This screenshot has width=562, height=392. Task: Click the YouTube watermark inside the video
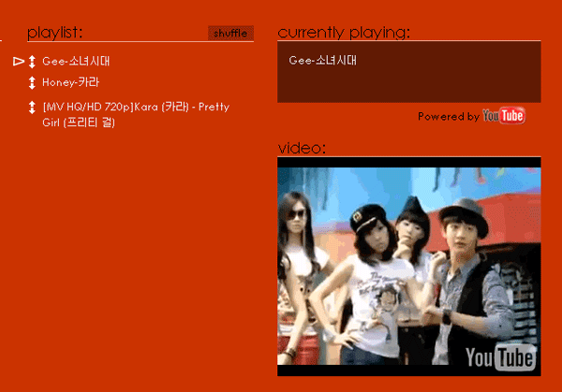point(501,357)
